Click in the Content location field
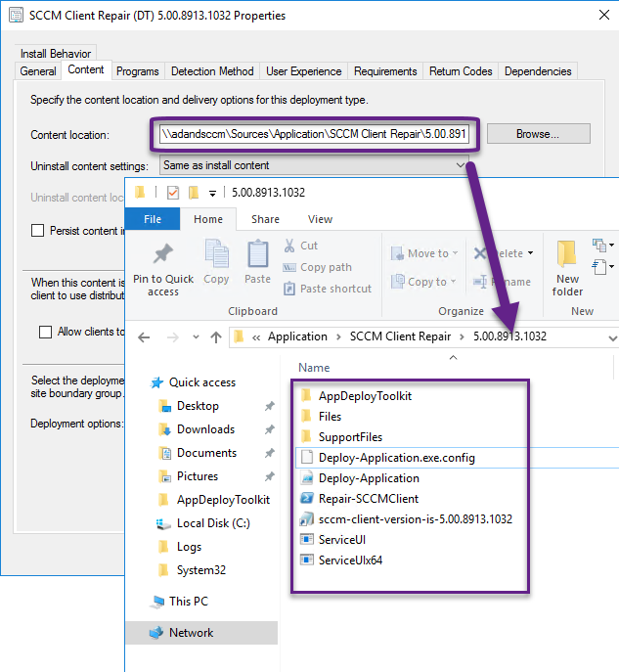This screenshot has width=619, height=672. click(314, 134)
